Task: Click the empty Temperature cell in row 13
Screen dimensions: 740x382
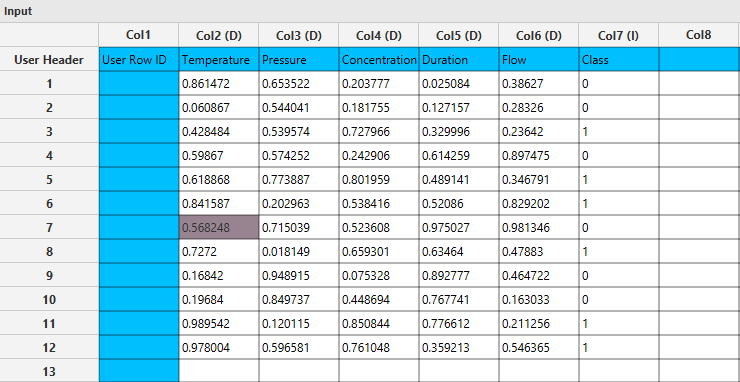Action: click(x=219, y=371)
